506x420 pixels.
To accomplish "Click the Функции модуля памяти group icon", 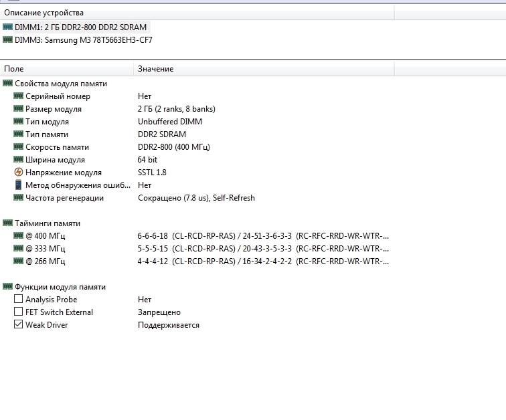I will point(8,286).
